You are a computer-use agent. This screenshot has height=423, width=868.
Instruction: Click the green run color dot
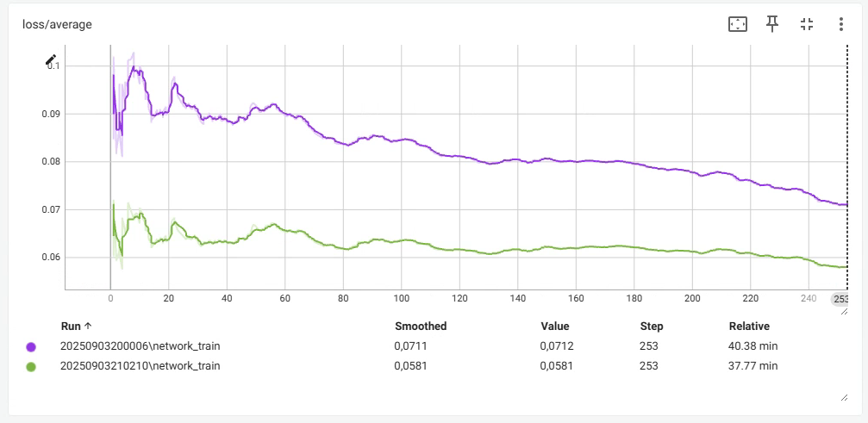pos(31,366)
